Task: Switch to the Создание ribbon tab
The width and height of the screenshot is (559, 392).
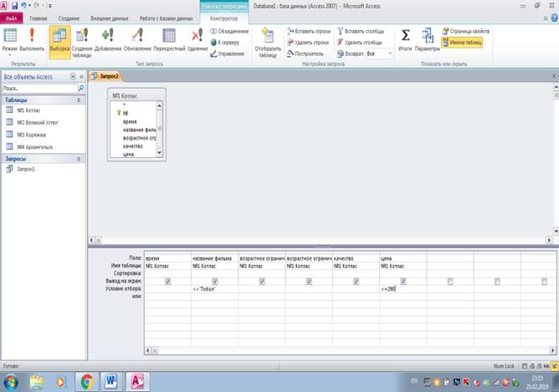Action: 69,18
